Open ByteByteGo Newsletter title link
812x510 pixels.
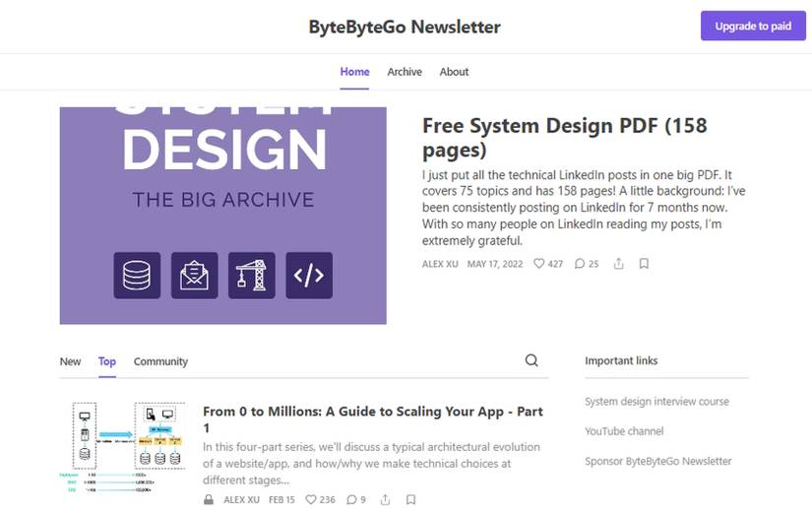(x=405, y=27)
